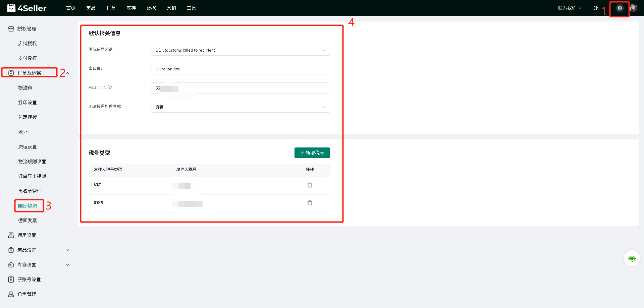Click the AES / ITN help icon
The height and width of the screenshot is (308, 644).
(x=110, y=87)
